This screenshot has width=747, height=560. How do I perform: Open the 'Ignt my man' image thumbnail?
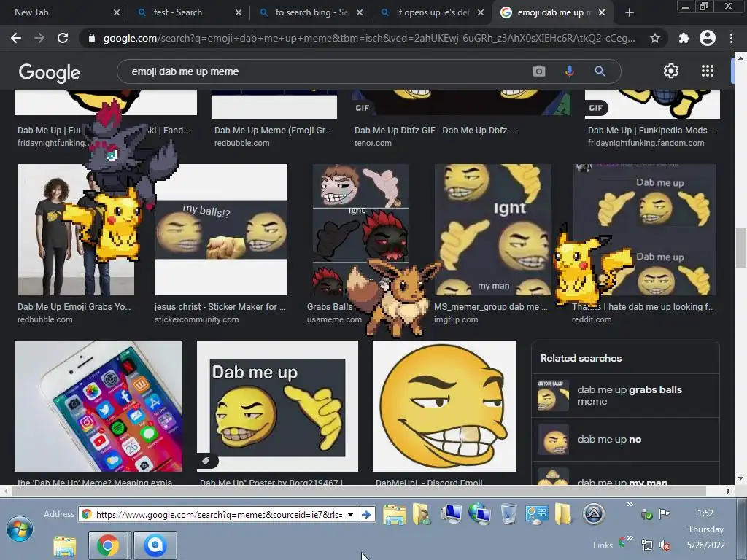(x=492, y=230)
